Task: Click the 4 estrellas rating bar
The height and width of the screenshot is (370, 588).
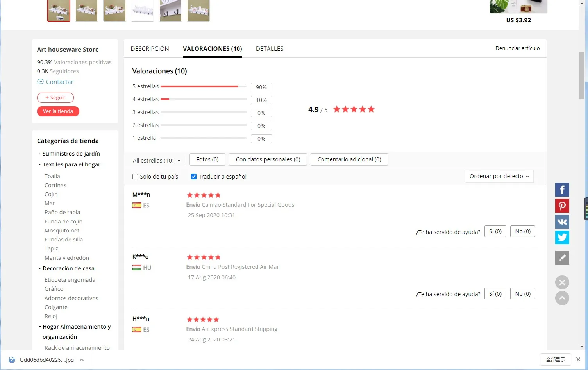Action: click(x=204, y=99)
